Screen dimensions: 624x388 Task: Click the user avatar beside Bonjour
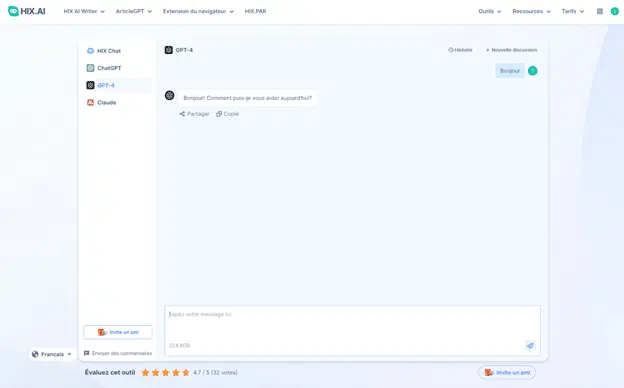[532, 71]
